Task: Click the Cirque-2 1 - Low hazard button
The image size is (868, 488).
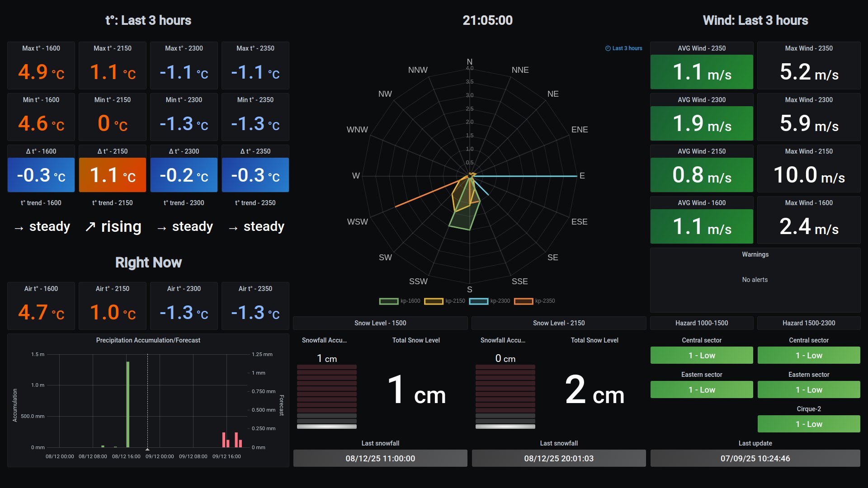Action: tap(808, 424)
